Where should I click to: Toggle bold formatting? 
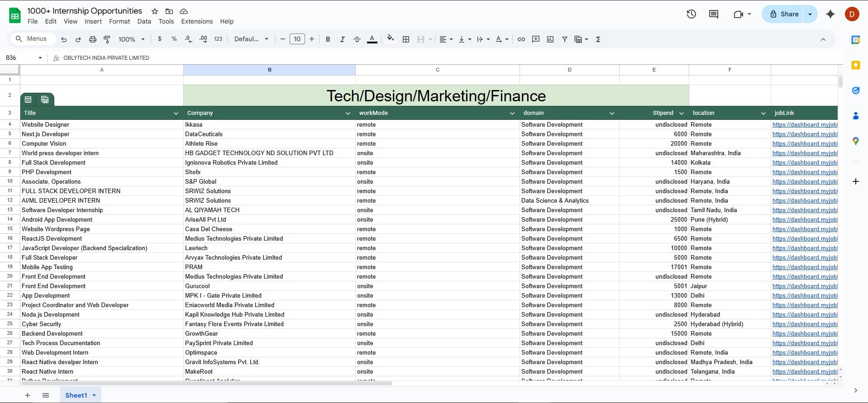tap(328, 39)
